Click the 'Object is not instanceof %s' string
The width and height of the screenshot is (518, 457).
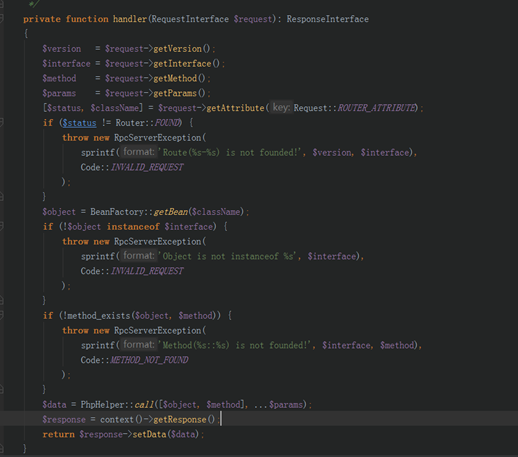click(227, 256)
